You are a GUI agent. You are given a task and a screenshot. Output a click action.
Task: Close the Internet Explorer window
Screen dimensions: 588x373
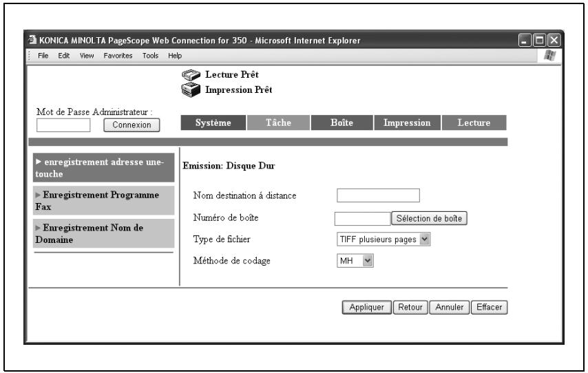coord(554,40)
